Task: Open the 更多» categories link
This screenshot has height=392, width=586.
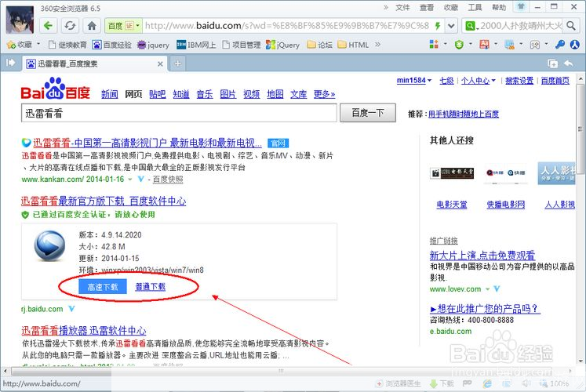Action: 325,94
